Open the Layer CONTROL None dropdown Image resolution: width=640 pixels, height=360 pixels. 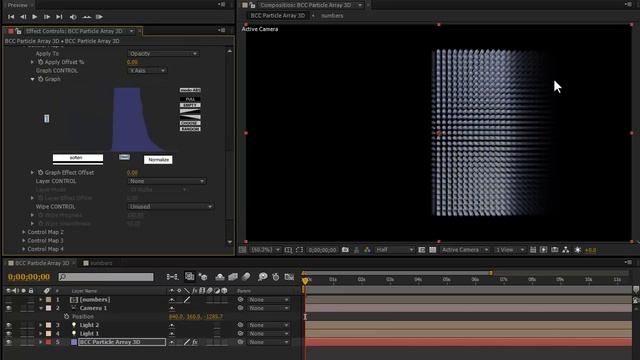click(167, 181)
